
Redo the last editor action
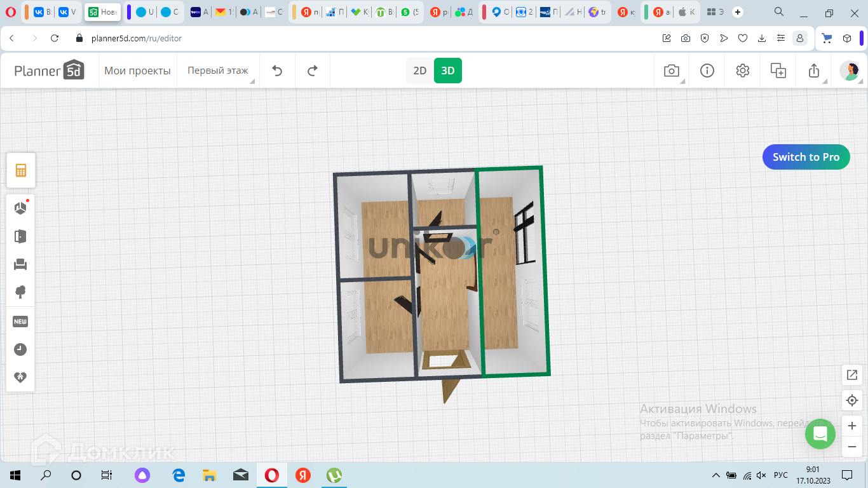(312, 71)
